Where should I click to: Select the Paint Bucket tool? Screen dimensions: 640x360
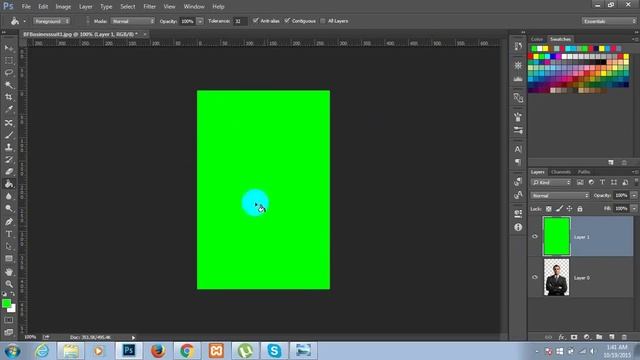coord(9,184)
